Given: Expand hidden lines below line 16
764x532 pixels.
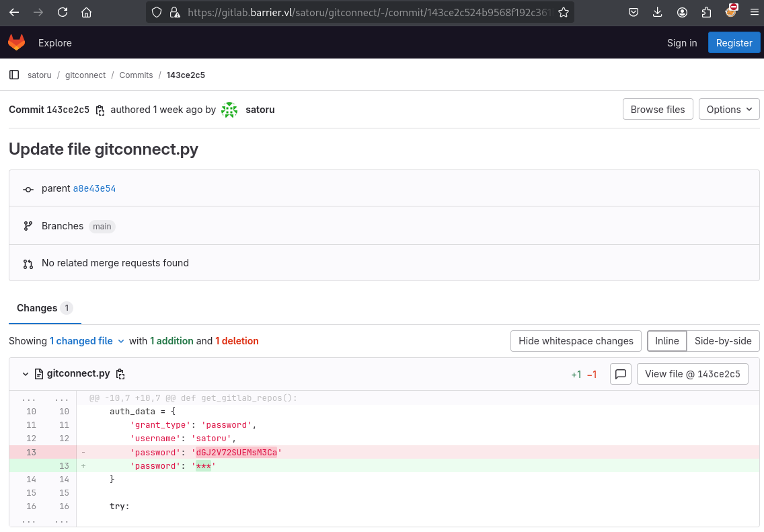Looking at the screenshot, I should (43, 521).
